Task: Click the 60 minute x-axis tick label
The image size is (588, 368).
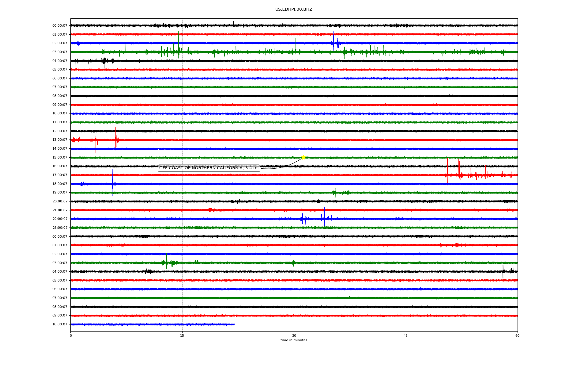Action: pyautogui.click(x=517, y=336)
